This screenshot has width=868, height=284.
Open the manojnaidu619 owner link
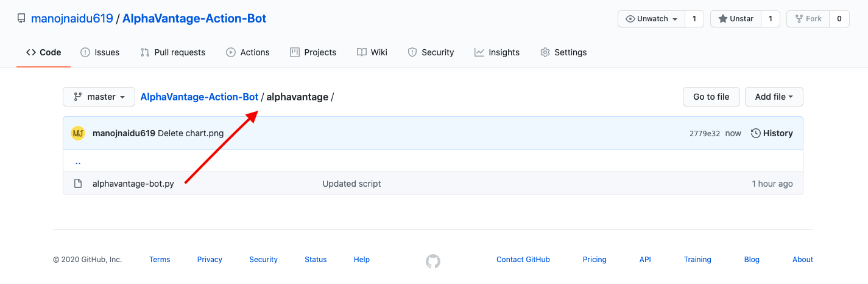(x=72, y=18)
